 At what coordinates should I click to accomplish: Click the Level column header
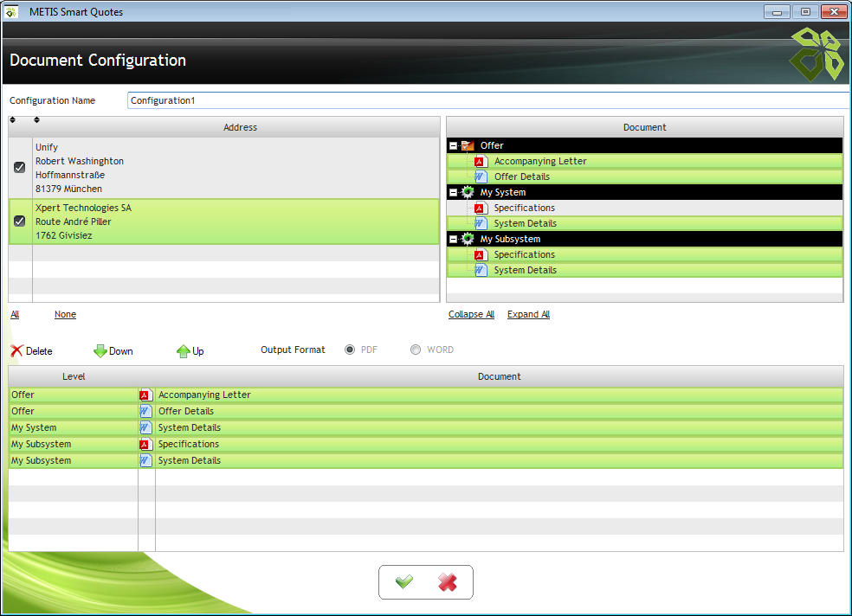[x=74, y=376]
